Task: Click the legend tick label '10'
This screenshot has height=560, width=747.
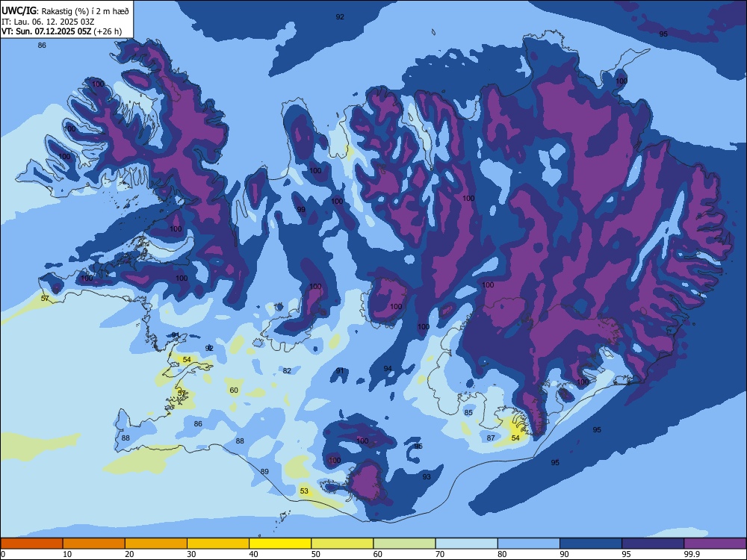Action: coord(67,554)
